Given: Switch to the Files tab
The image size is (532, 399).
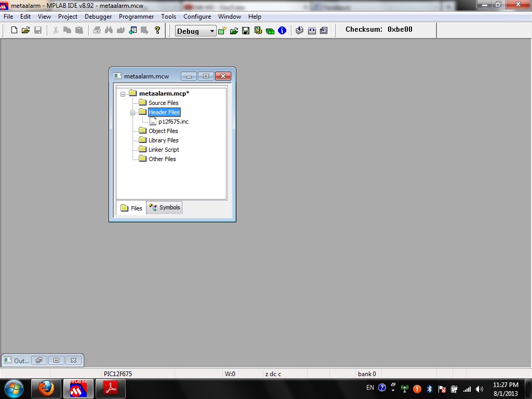Looking at the screenshot, I should 131,208.
